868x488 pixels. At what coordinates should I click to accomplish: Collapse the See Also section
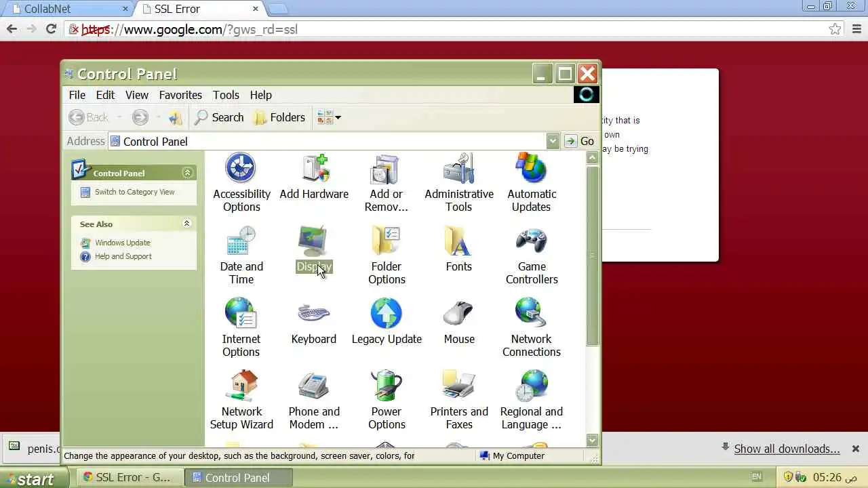pos(187,224)
